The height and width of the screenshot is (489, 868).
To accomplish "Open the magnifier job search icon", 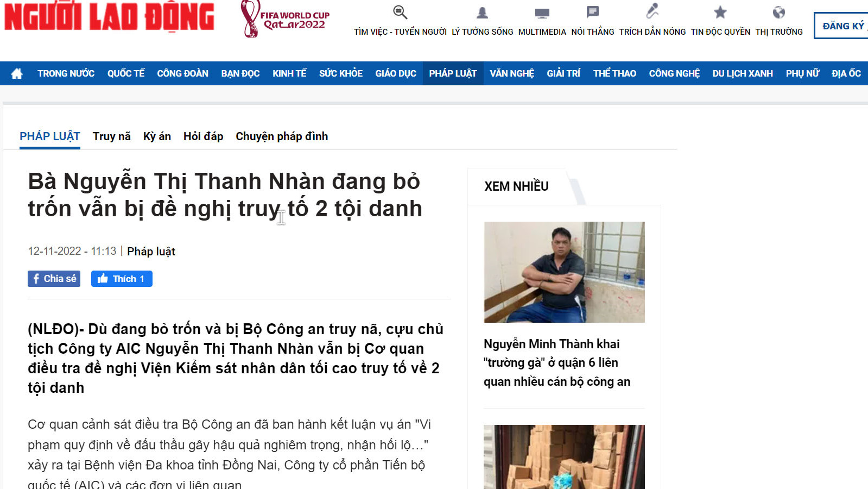I will pos(400,12).
